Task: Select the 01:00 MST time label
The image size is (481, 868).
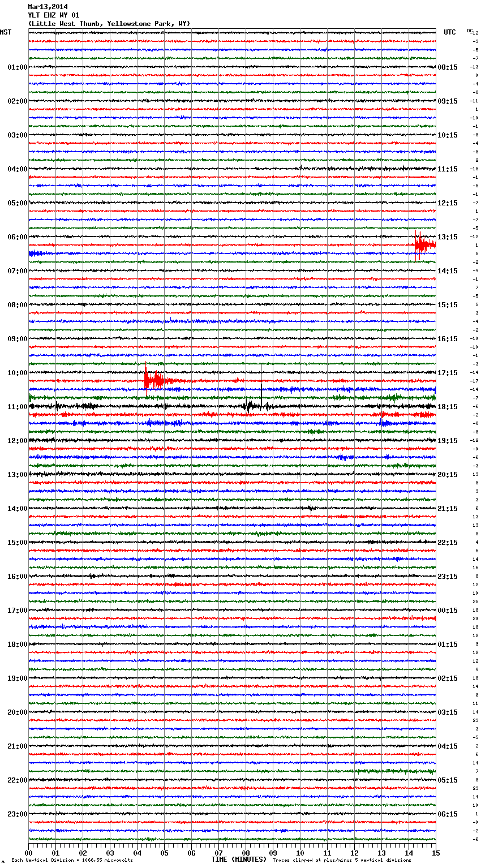Action: [17, 67]
